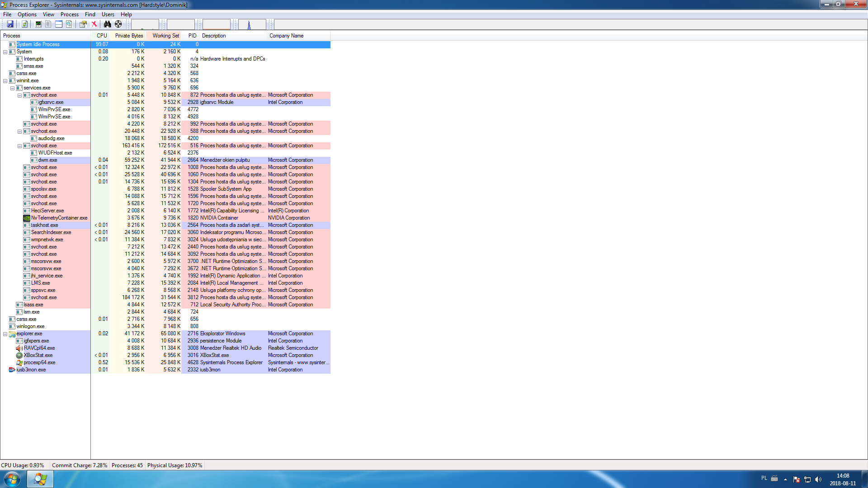Viewport: 868px width, 488px height.
Task: Open process Properties from the toolbar
Action: click(83, 24)
